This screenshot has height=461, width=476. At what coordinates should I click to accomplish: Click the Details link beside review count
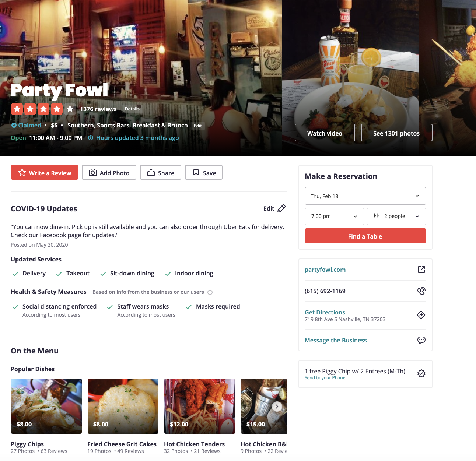[132, 109]
